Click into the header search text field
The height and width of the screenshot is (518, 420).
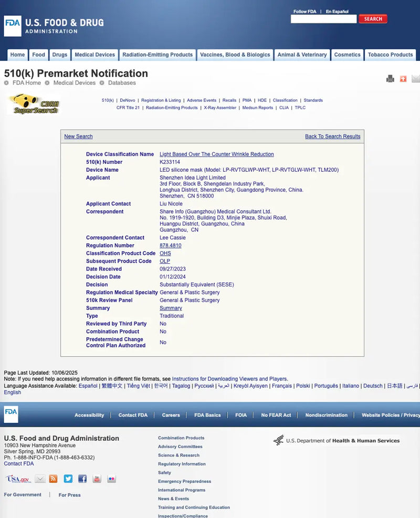click(323, 19)
